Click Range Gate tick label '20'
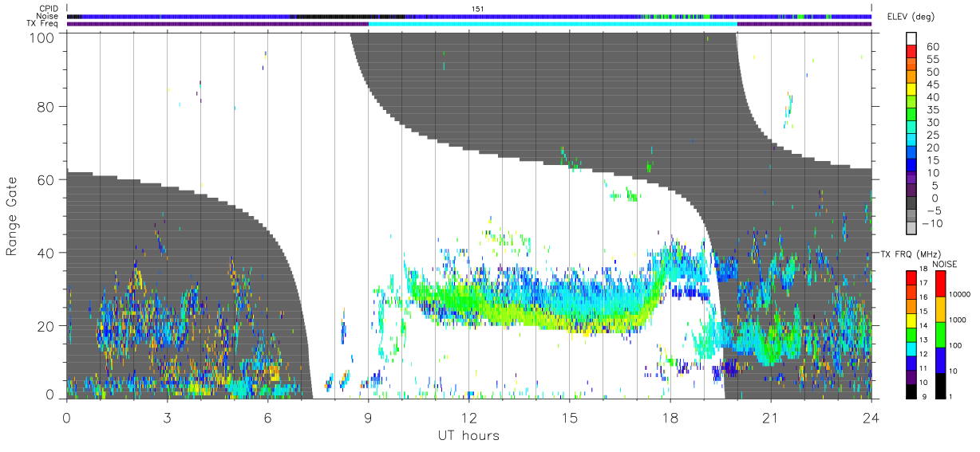Viewport: 980px width, 452px height. pyautogui.click(x=46, y=326)
